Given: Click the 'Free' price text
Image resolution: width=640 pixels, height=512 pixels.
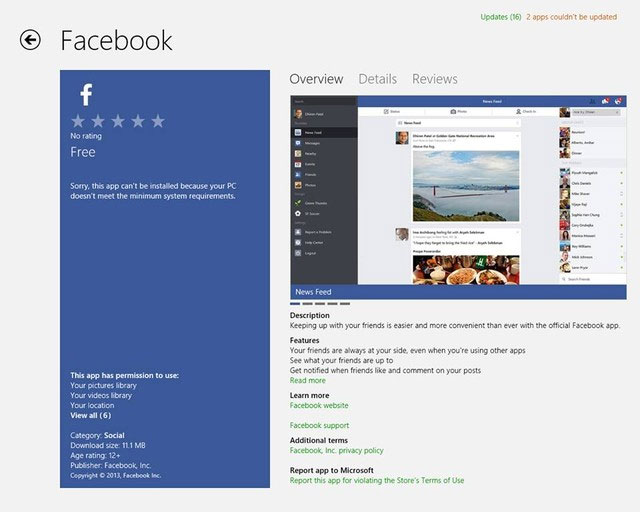Looking at the screenshot, I should (x=83, y=152).
